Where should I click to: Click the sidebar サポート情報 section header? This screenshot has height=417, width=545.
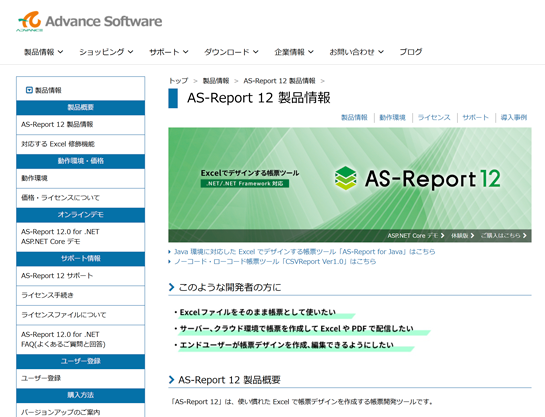[x=80, y=259]
